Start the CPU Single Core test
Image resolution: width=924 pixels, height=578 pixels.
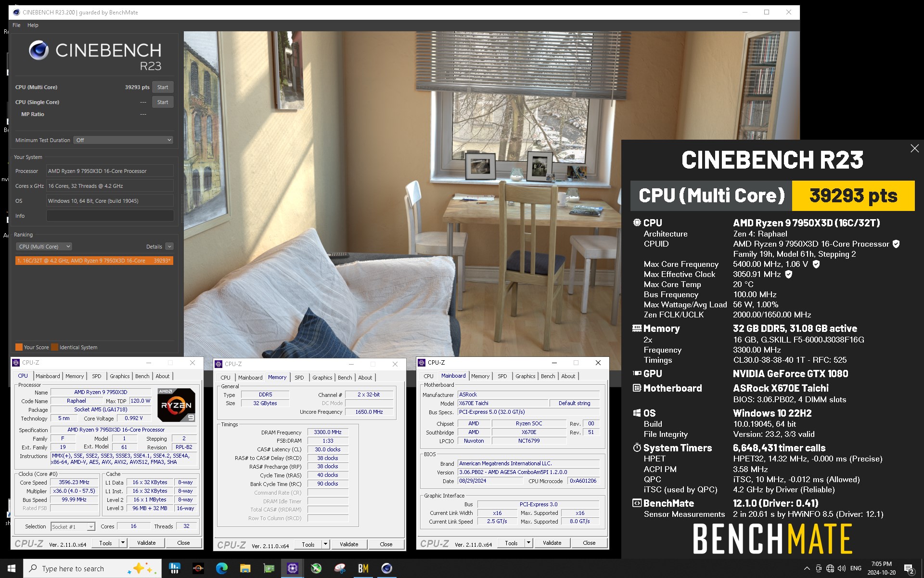pos(163,102)
